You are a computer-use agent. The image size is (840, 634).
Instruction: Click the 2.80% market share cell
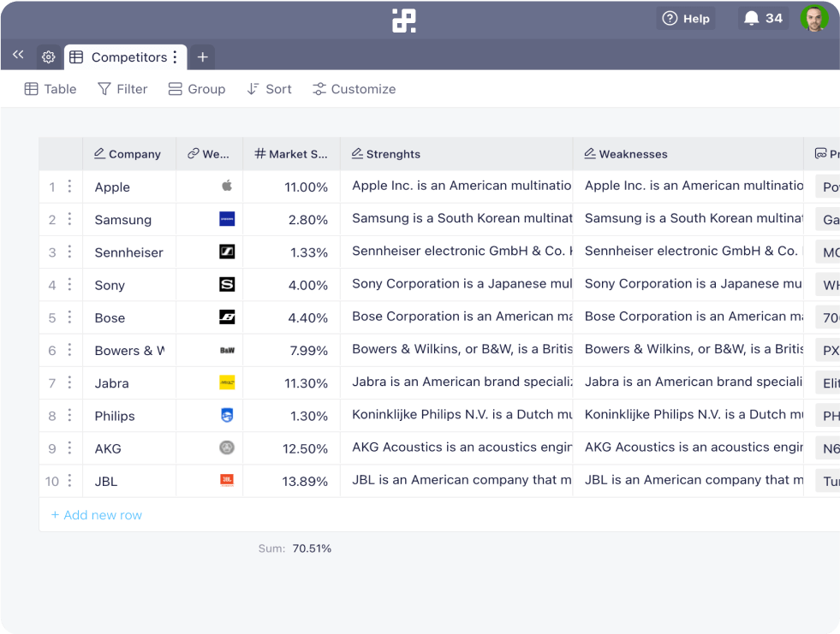pos(291,220)
